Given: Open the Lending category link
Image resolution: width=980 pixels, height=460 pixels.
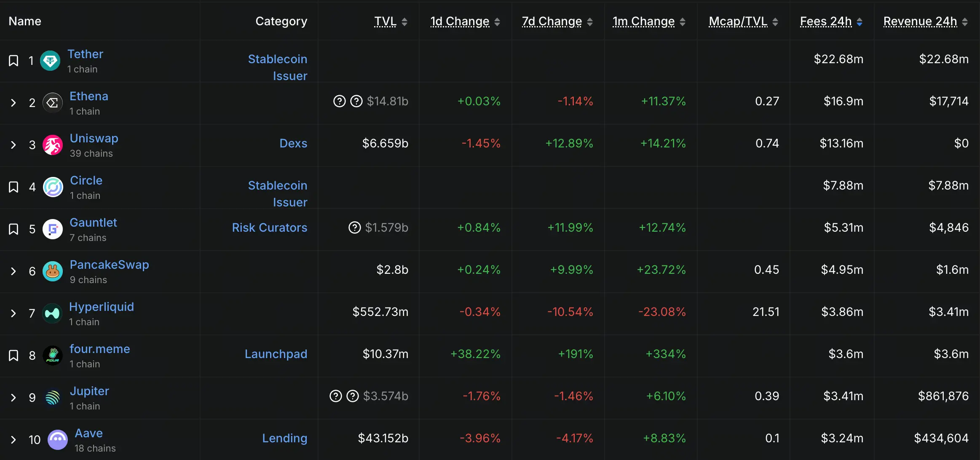Looking at the screenshot, I should click(284, 438).
